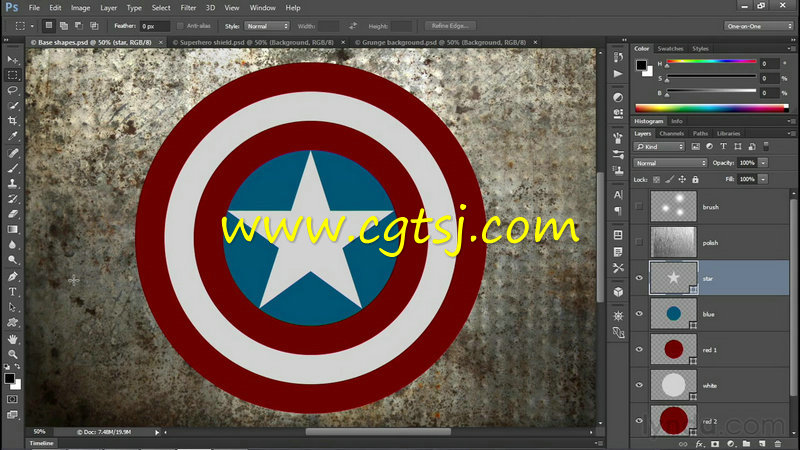Open the Window menu
Screen dimensions: 800x450
point(262,8)
